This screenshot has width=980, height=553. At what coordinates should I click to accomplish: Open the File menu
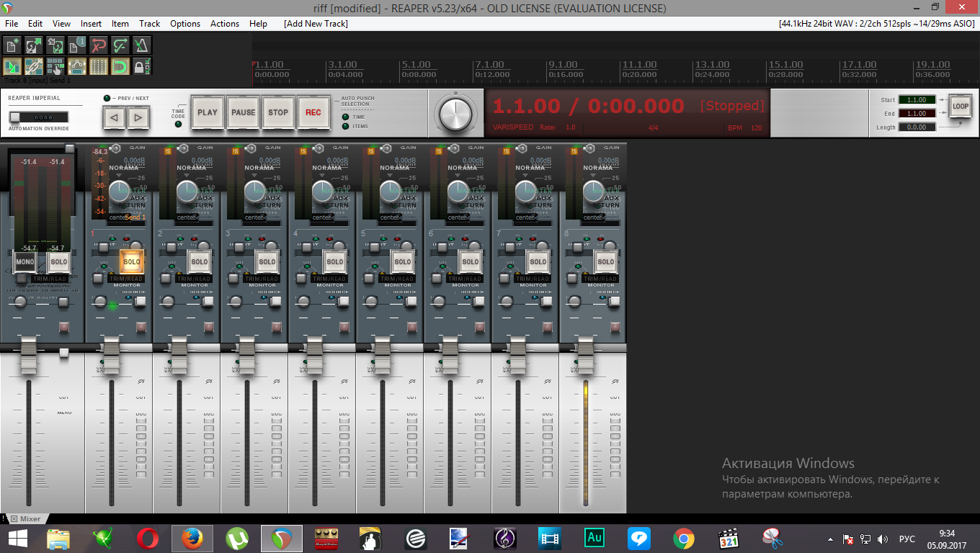(x=12, y=24)
